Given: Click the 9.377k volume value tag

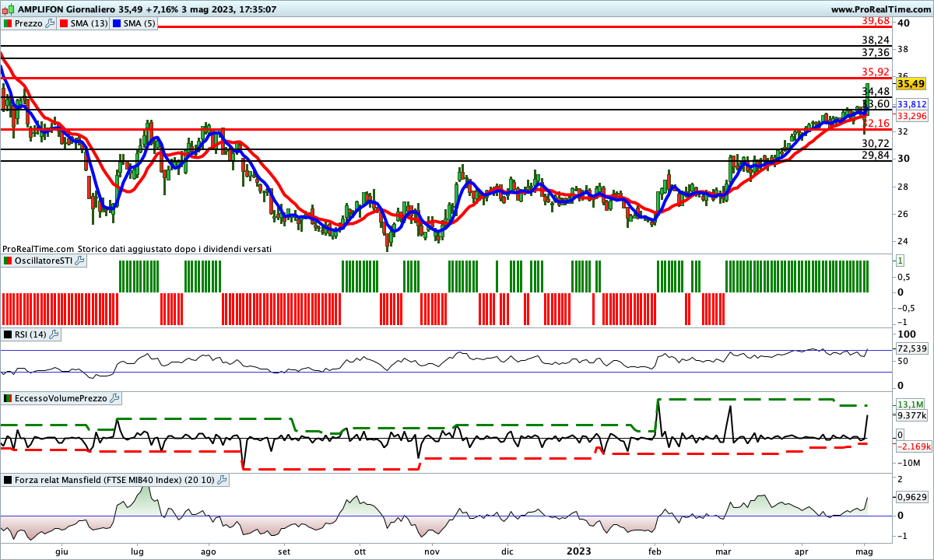Looking at the screenshot, I should click(x=911, y=415).
